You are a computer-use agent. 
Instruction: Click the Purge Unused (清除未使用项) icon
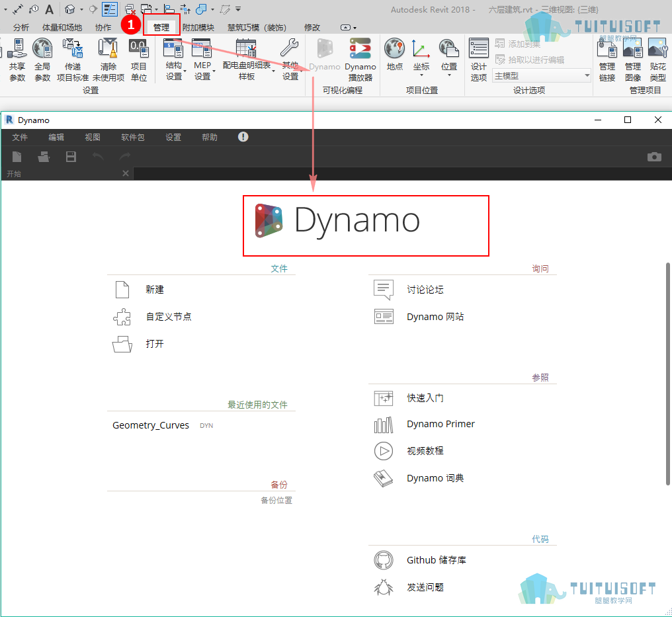pyautogui.click(x=108, y=48)
